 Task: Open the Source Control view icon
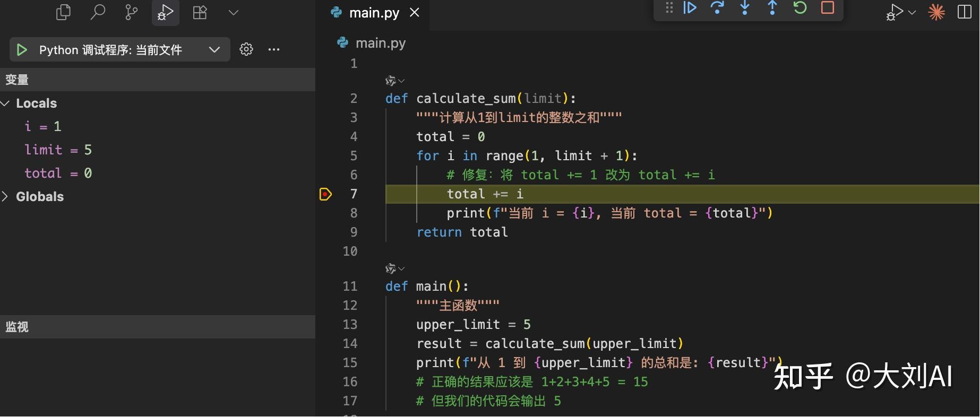(x=131, y=12)
